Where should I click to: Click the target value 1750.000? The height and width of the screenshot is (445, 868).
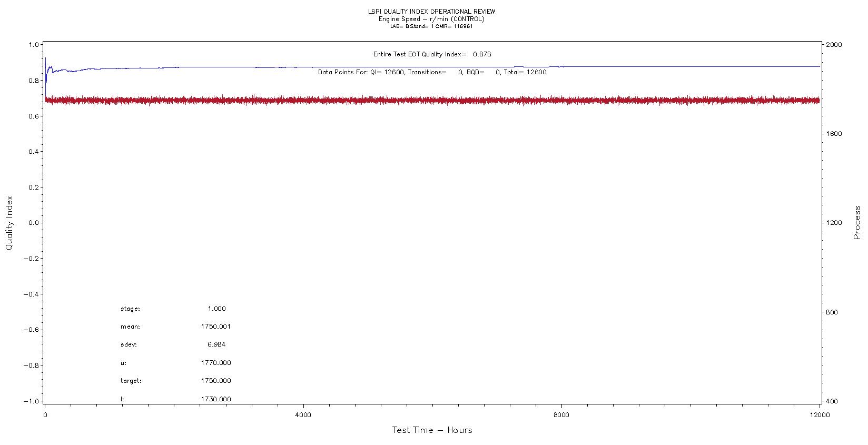point(216,381)
